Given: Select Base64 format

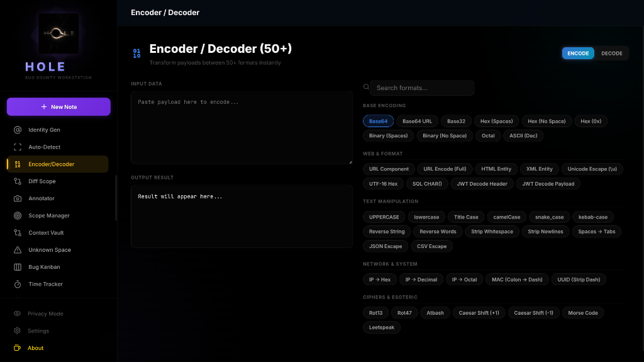Looking at the screenshot, I should pyautogui.click(x=378, y=122).
